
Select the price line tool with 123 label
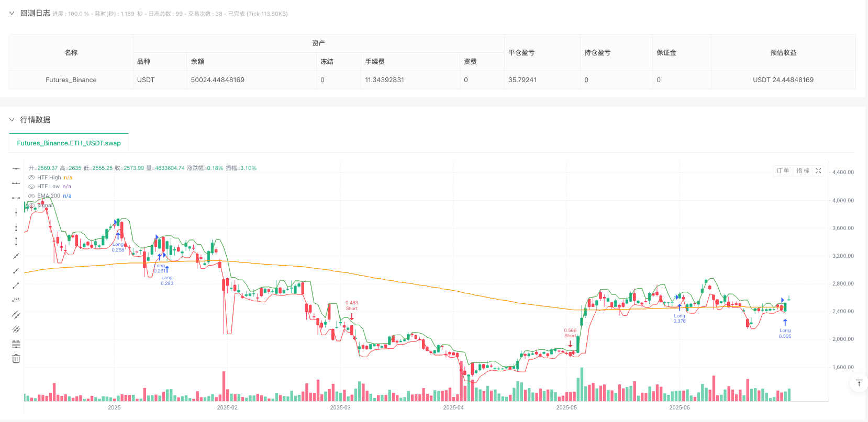tap(16, 300)
